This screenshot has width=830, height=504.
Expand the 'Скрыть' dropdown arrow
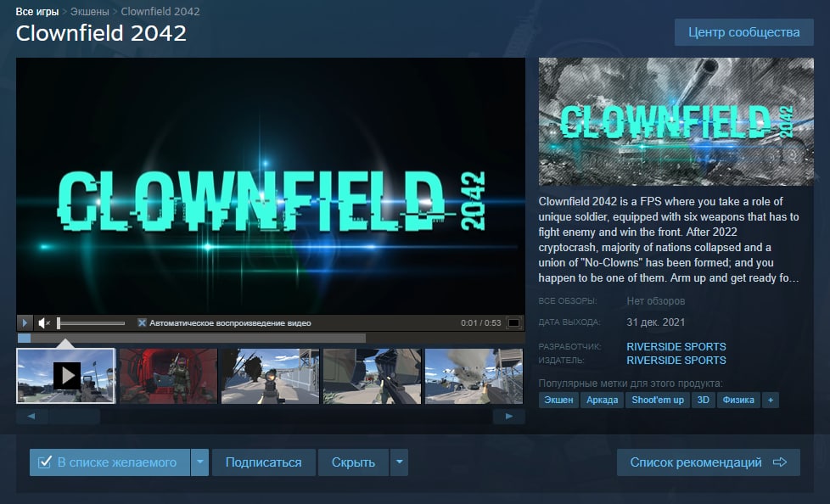pyautogui.click(x=399, y=462)
